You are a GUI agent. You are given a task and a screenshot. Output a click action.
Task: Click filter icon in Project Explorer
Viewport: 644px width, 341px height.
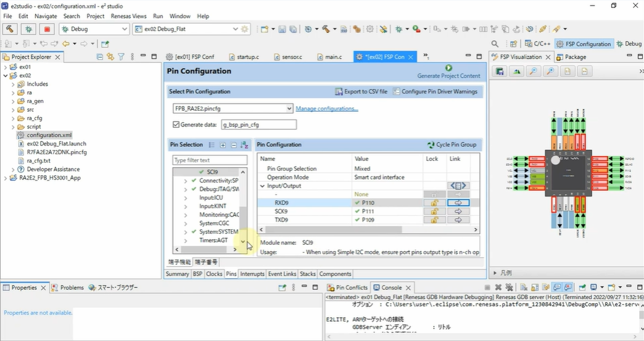(x=121, y=57)
